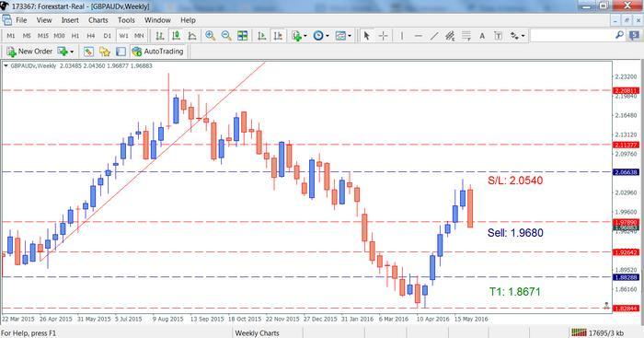Switch to M30 timeframe
644x338 pixels.
pos(59,36)
